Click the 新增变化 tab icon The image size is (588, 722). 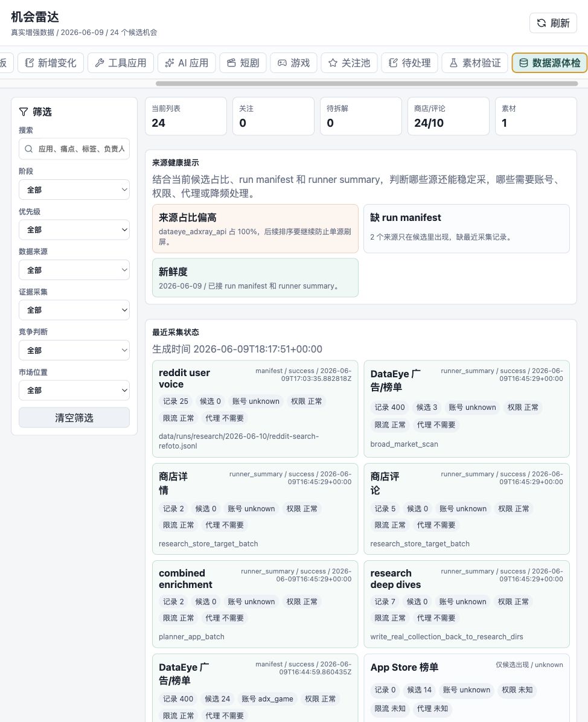click(30, 63)
